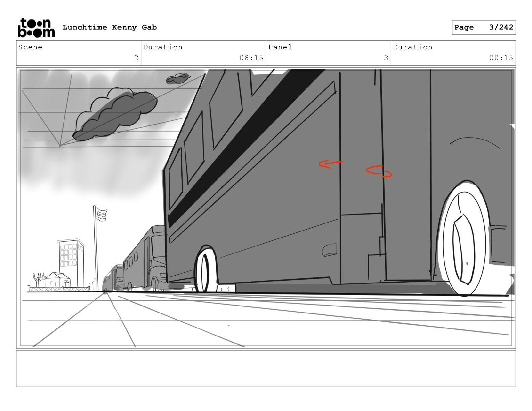Click the storyboard panel drawing of the bus

pyautogui.click(x=266, y=208)
